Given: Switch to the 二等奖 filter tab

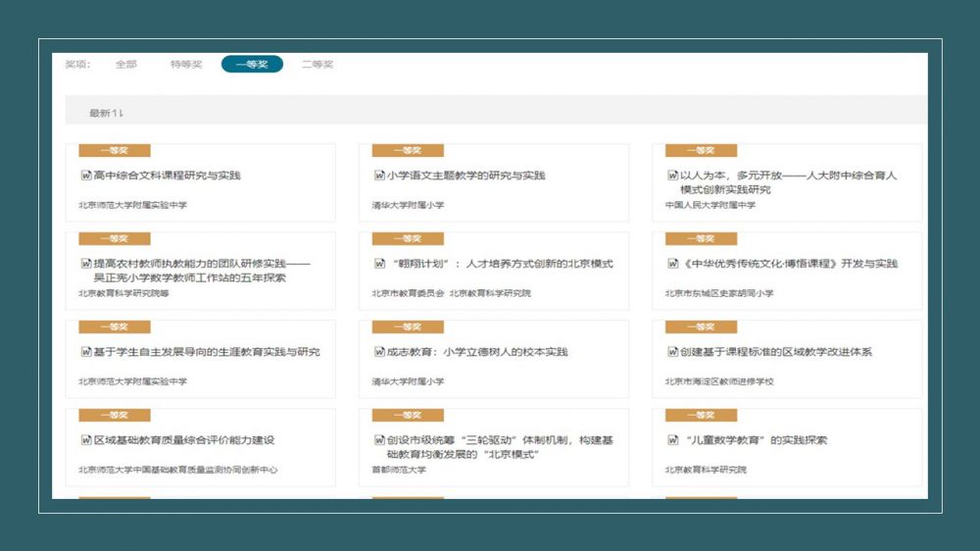Looking at the screenshot, I should point(318,65).
